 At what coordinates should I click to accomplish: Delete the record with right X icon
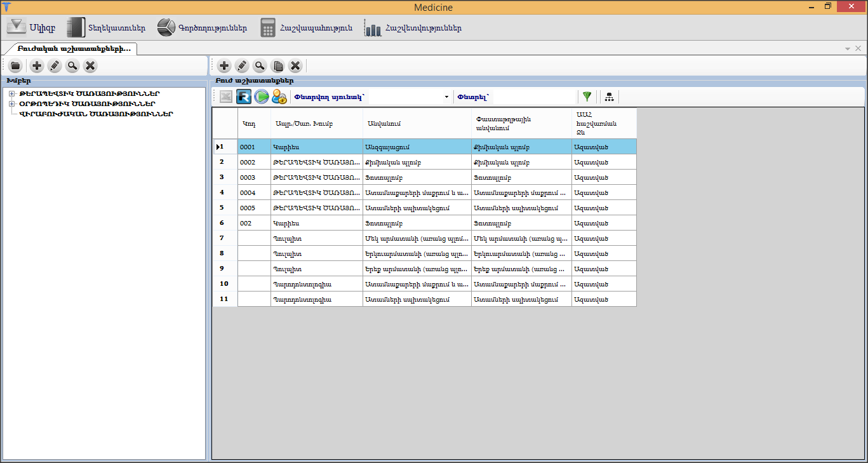point(295,65)
